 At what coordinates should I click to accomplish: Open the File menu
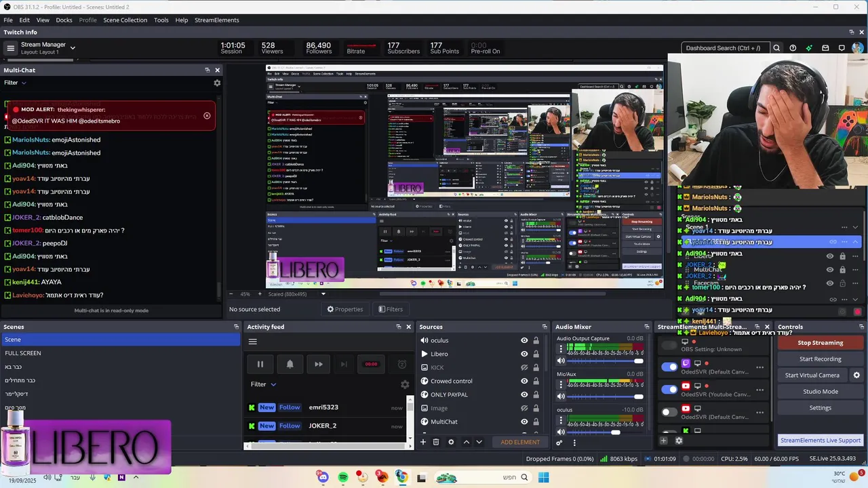coord(8,20)
